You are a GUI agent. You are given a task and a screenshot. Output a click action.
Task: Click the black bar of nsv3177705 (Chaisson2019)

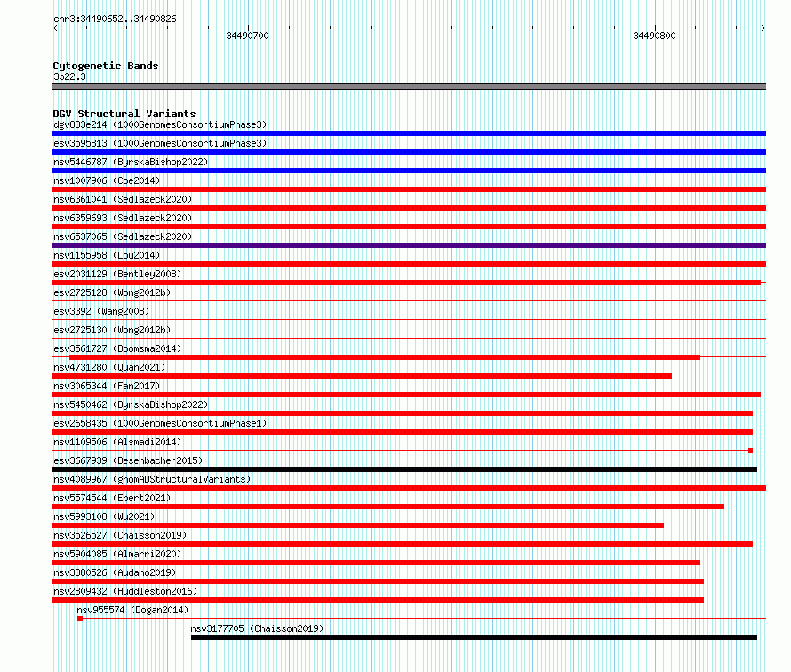pos(475,637)
